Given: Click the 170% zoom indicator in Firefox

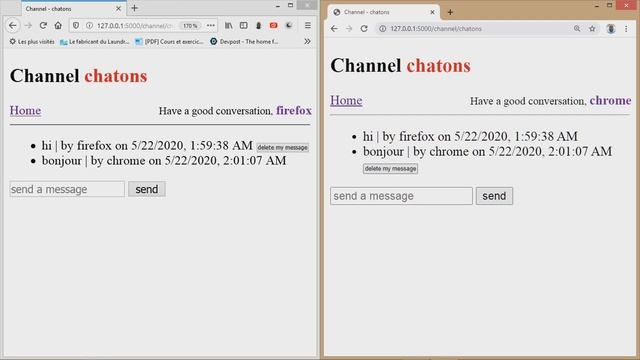Looking at the screenshot, I should click(x=190, y=25).
